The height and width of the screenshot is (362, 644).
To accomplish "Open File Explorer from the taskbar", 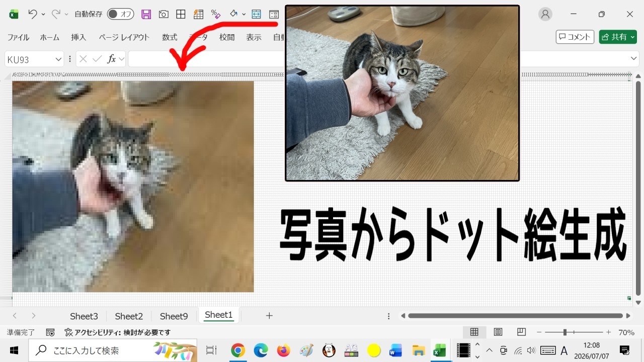I will (x=419, y=350).
